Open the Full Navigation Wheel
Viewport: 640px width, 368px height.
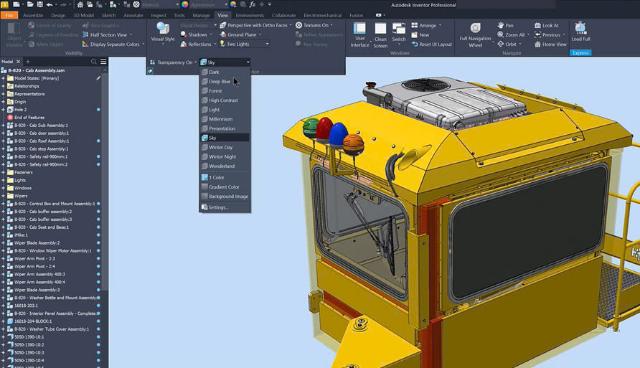(476, 35)
